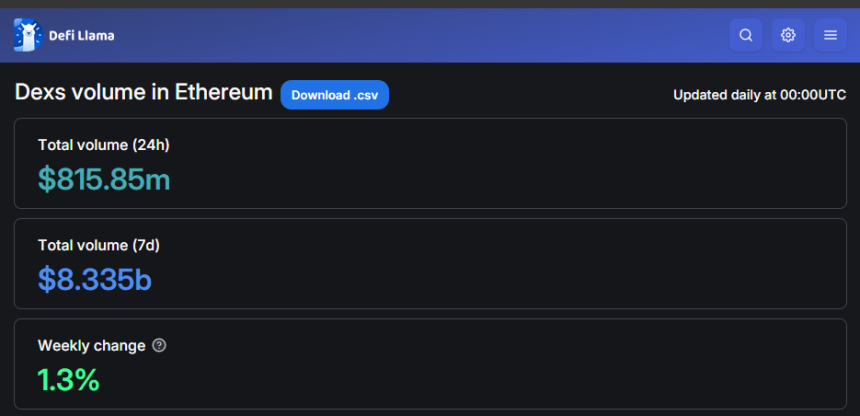This screenshot has width=860, height=416.
Task: Click the Weekly change help question-mark icon
Action: point(159,345)
